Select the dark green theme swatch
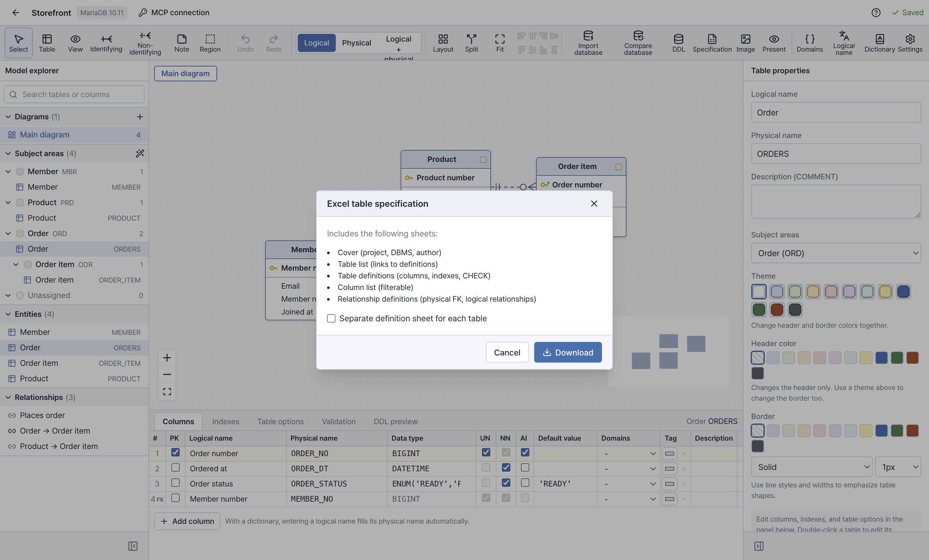The width and height of the screenshot is (929, 560). (x=759, y=310)
